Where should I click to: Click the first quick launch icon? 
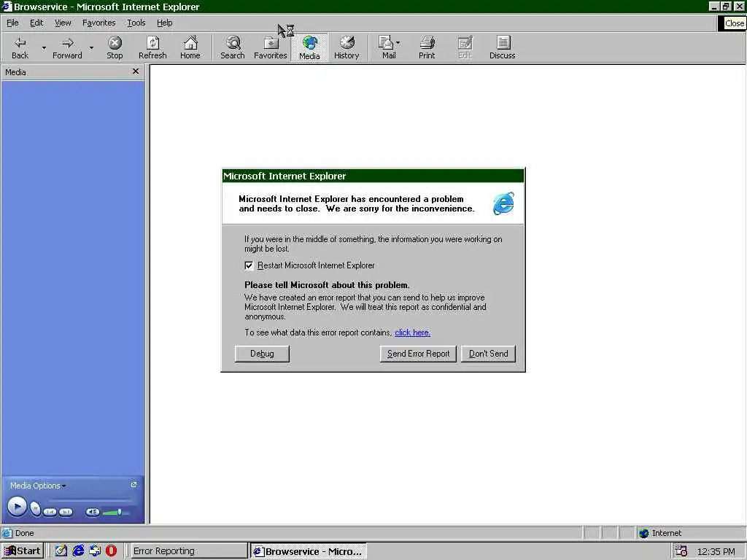point(61,551)
